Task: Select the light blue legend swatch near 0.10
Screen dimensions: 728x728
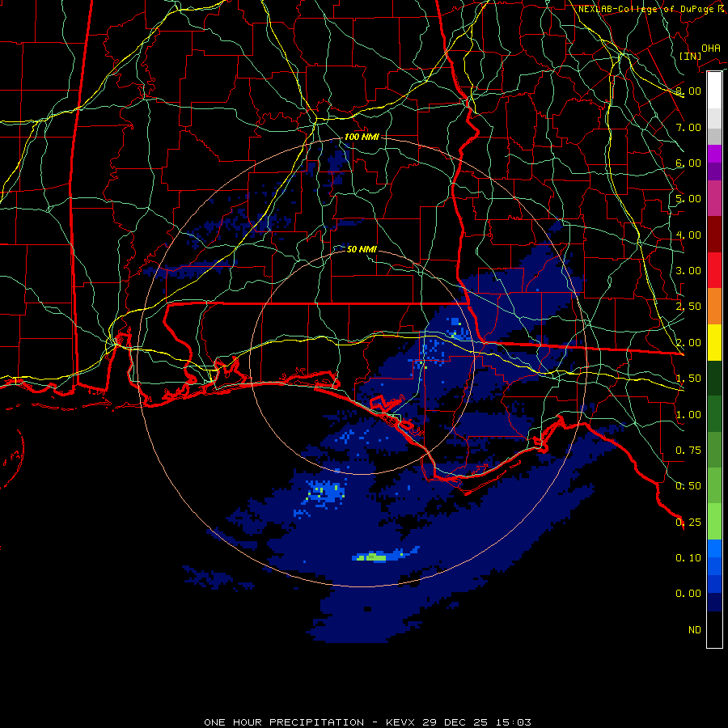Action: pyautogui.click(x=714, y=548)
